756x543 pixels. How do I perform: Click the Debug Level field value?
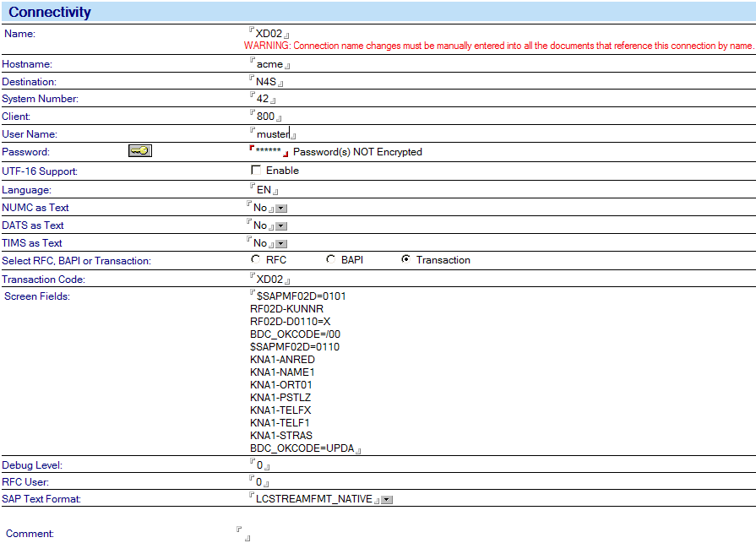pyautogui.click(x=260, y=465)
